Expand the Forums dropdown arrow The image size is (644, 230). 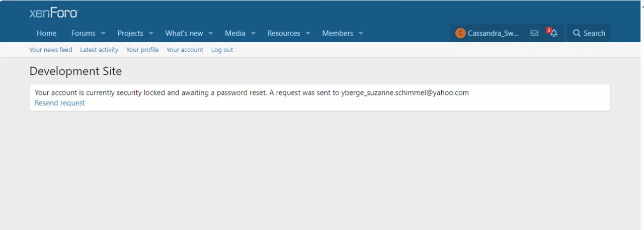pos(103,34)
